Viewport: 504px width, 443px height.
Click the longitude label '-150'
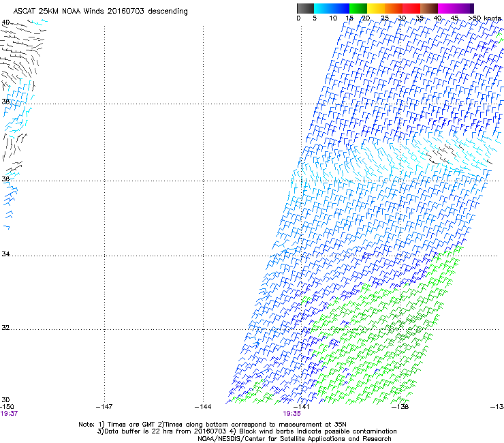(7, 407)
